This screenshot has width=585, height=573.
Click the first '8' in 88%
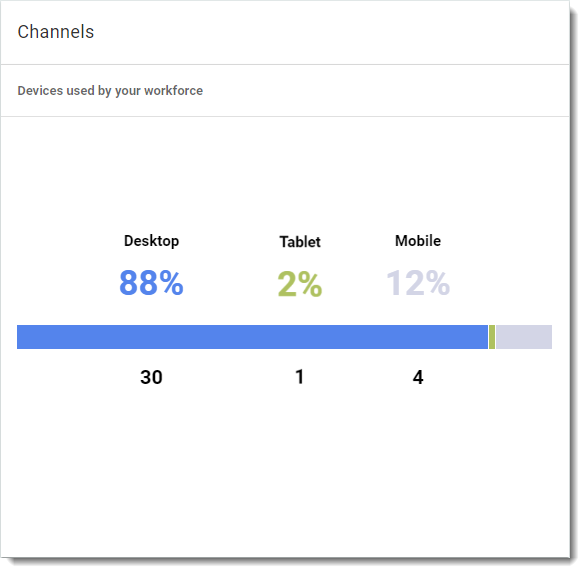(x=128, y=283)
